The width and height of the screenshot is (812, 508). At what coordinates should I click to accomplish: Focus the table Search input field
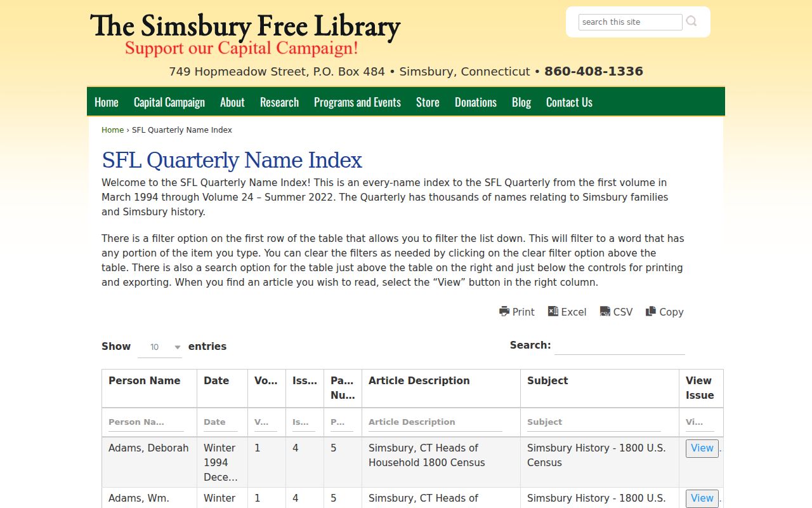pyautogui.click(x=620, y=346)
